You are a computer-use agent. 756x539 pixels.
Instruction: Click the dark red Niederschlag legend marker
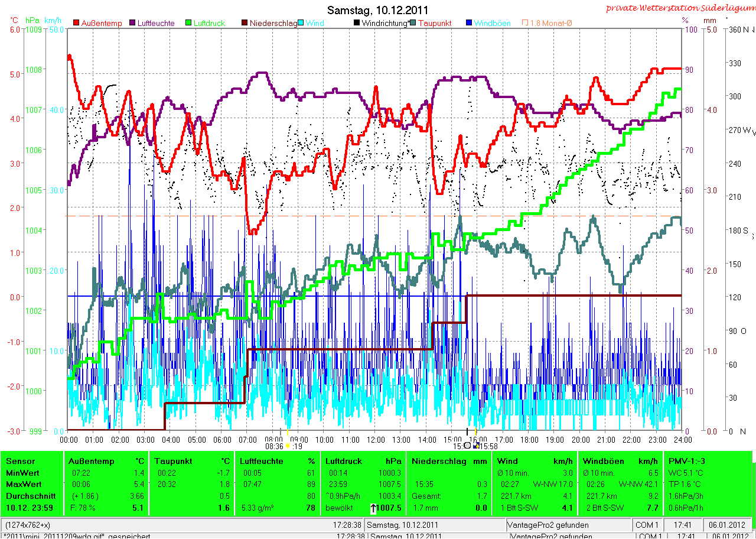(x=245, y=23)
